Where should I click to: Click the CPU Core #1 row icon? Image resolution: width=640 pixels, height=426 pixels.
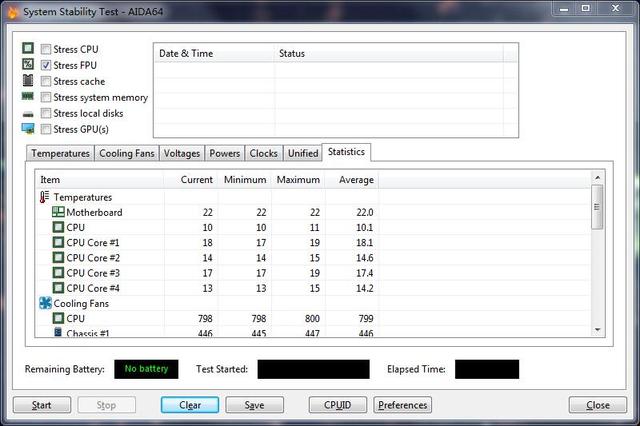pyautogui.click(x=58, y=242)
